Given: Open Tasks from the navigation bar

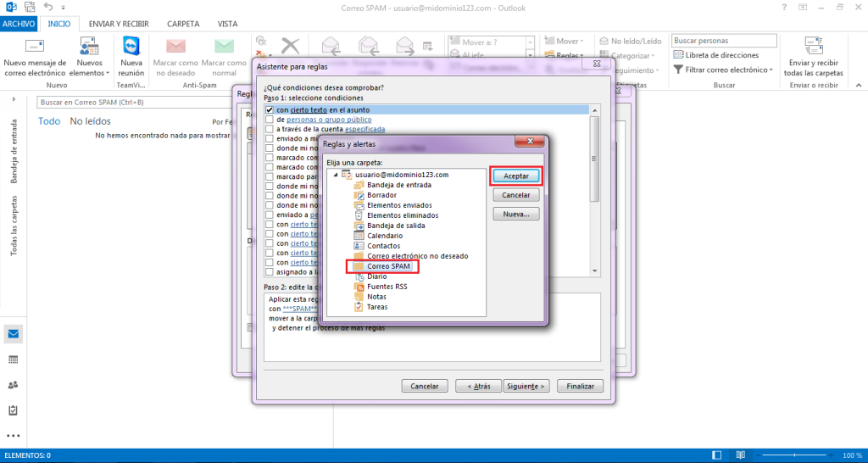Looking at the screenshot, I should [14, 410].
